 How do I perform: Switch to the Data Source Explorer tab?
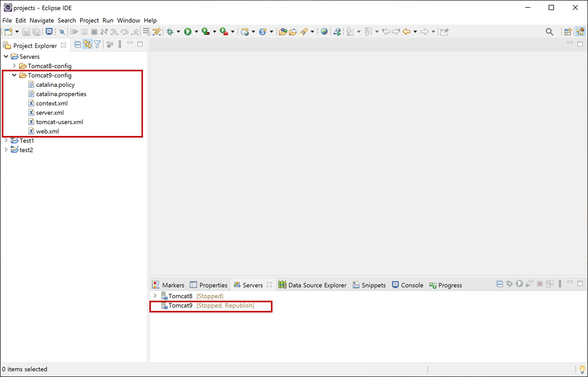point(312,285)
